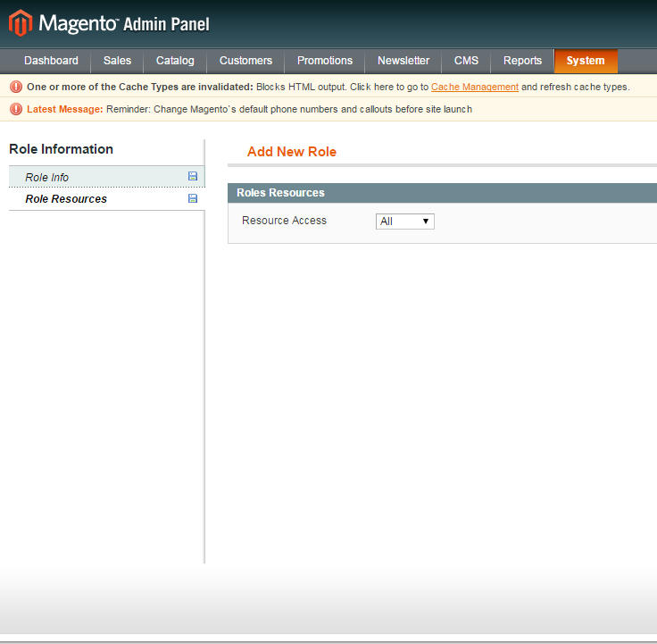Switch to the Role Resources tab
Viewport: 657px width, 644px height.
point(107,198)
